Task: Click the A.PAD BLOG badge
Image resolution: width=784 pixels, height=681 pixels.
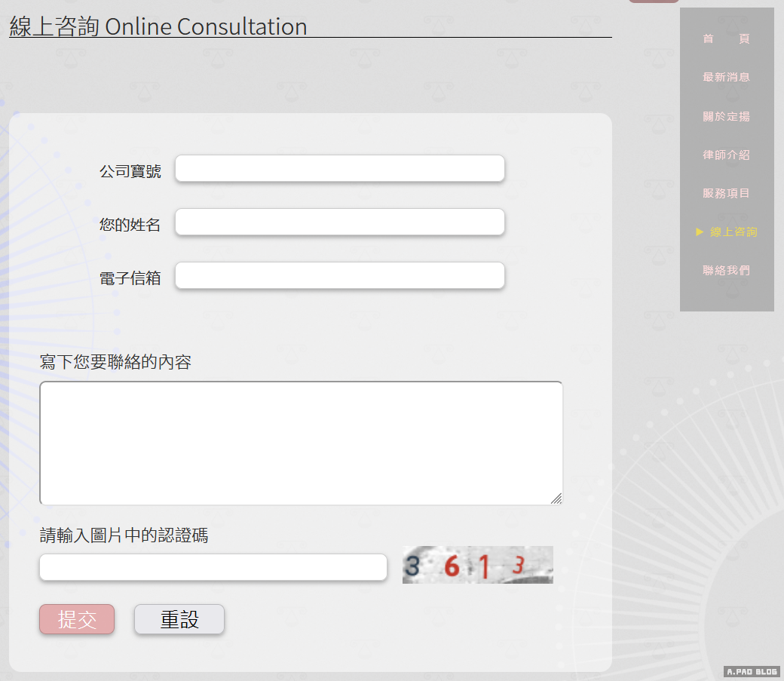Action: [x=752, y=671]
